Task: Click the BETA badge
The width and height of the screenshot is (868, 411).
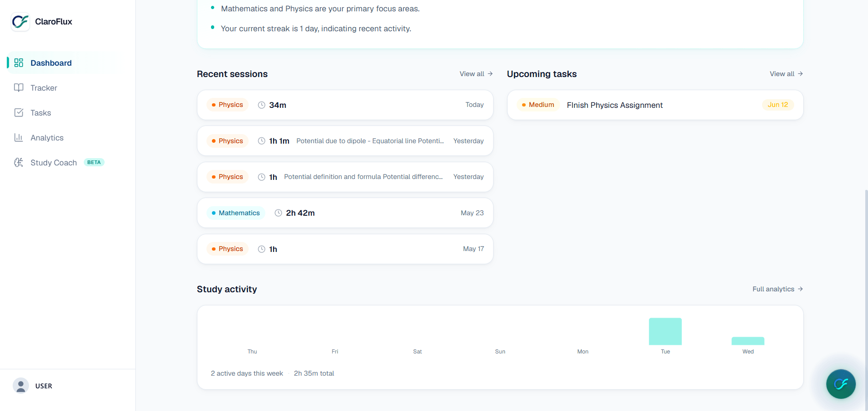Action: (94, 162)
